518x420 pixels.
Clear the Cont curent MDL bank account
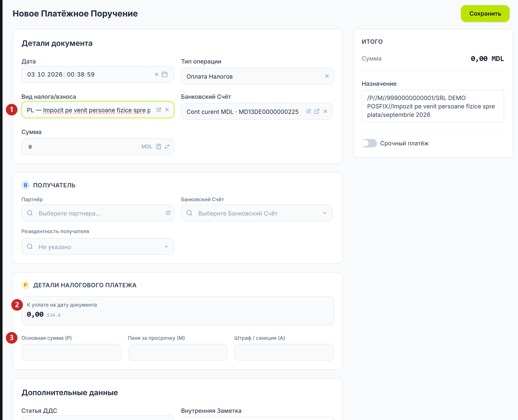(x=325, y=112)
